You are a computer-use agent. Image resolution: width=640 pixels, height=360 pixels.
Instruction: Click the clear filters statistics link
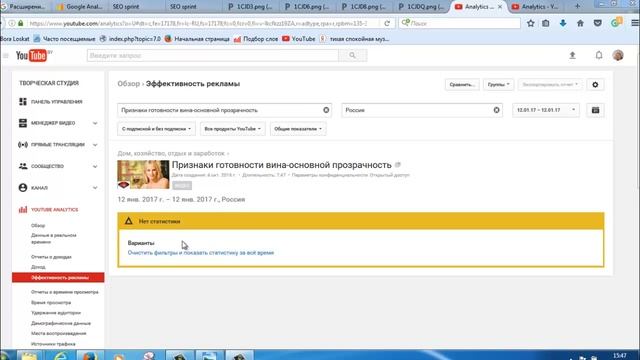pos(201,253)
